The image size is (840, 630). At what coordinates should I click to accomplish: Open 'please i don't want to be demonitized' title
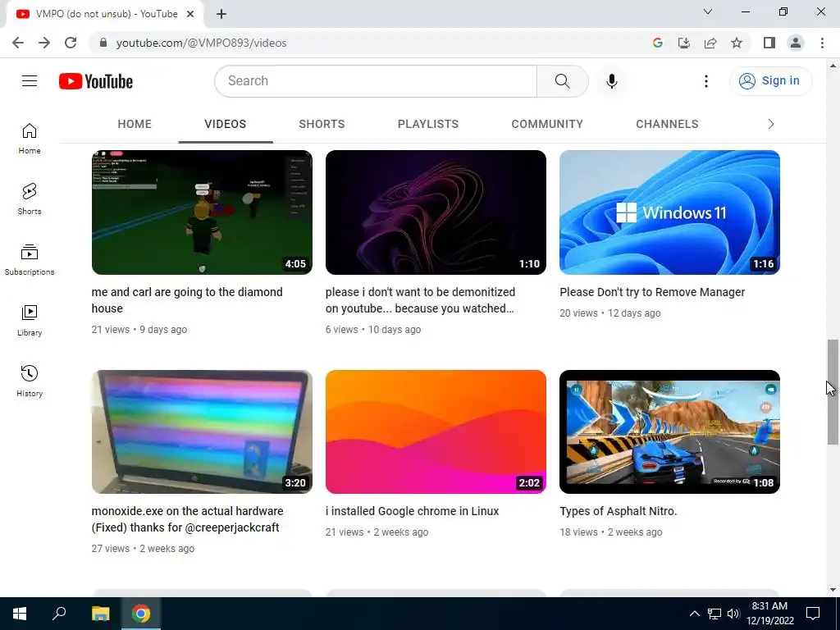(420, 300)
